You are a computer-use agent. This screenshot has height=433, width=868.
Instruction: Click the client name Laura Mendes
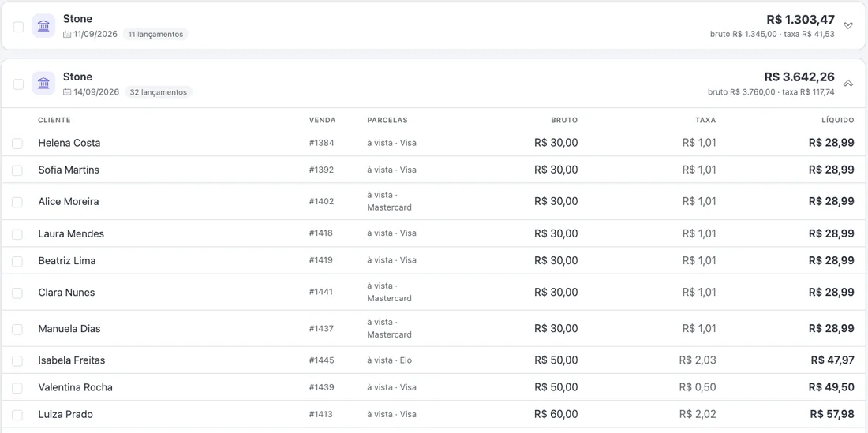(71, 233)
